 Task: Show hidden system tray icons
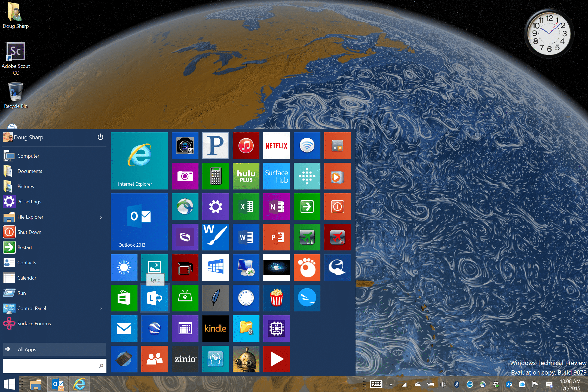[x=391, y=384]
